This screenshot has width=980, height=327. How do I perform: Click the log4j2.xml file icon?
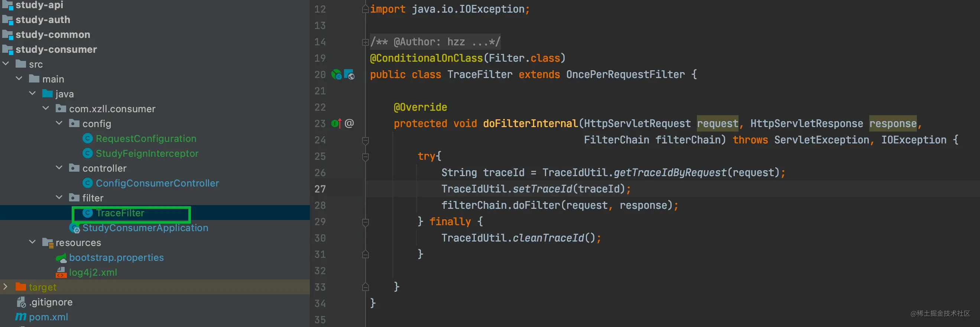point(61,272)
